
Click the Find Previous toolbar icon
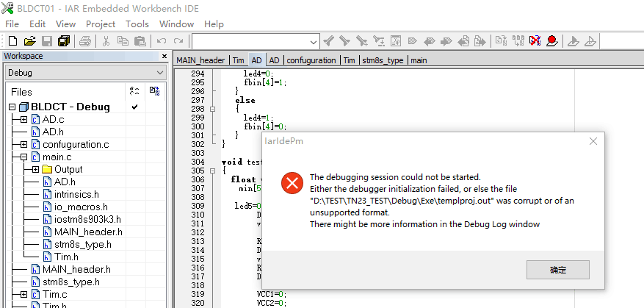[x=328, y=41]
